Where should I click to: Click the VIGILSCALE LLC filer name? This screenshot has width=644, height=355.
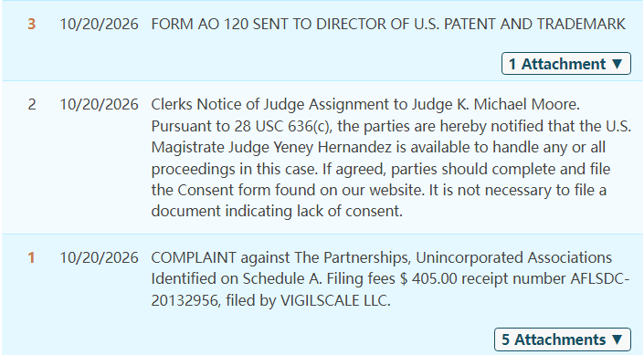[x=334, y=300]
